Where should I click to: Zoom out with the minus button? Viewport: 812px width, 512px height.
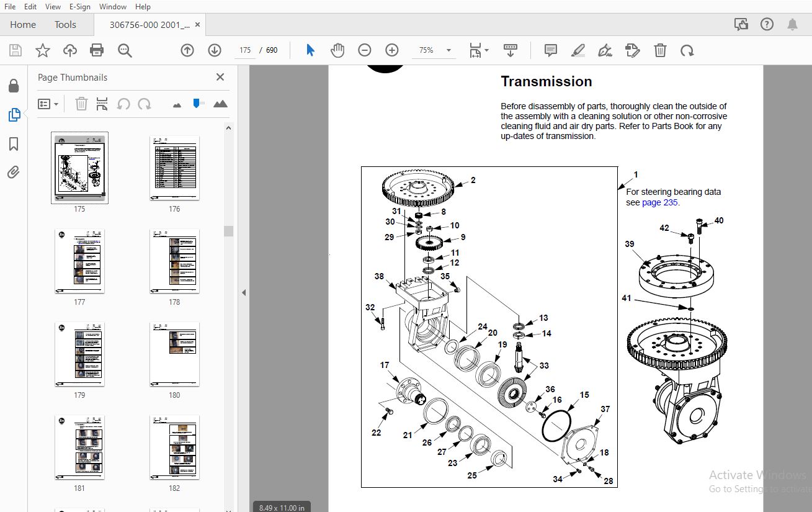coord(365,50)
